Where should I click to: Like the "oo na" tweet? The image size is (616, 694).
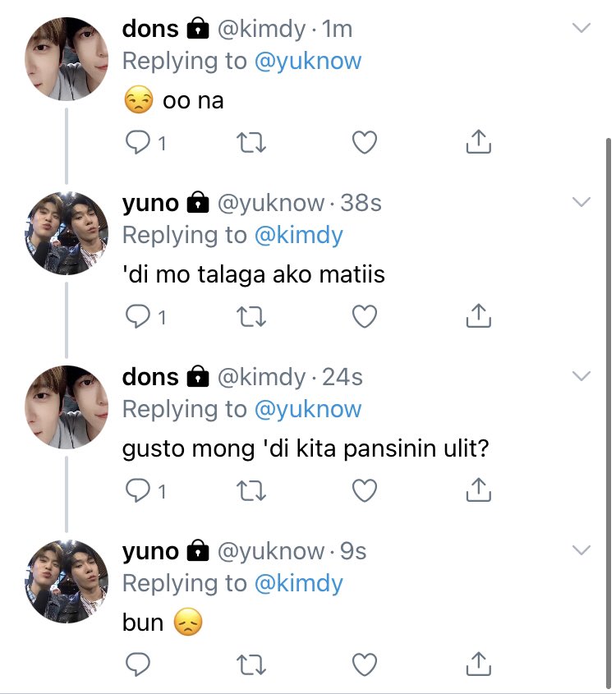point(364,143)
